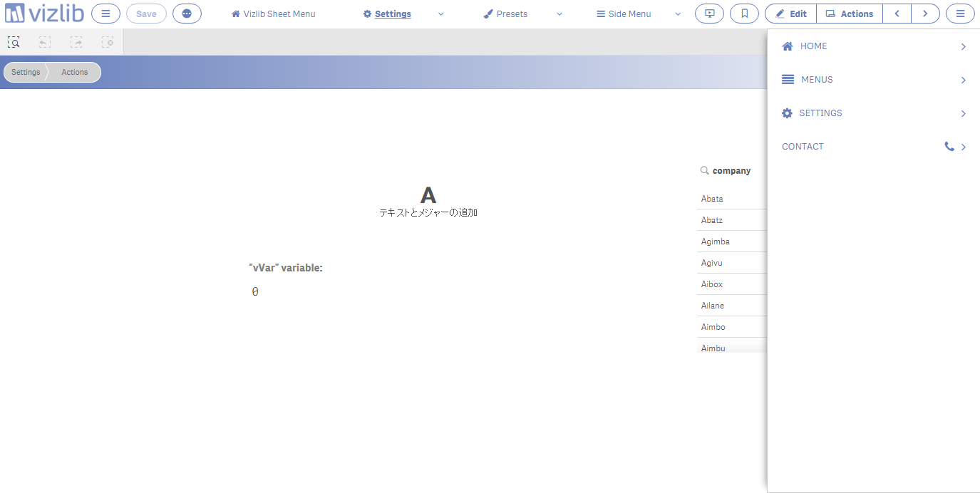The image size is (980, 493).
Task: Click the clear all selections icon
Action: [108, 42]
